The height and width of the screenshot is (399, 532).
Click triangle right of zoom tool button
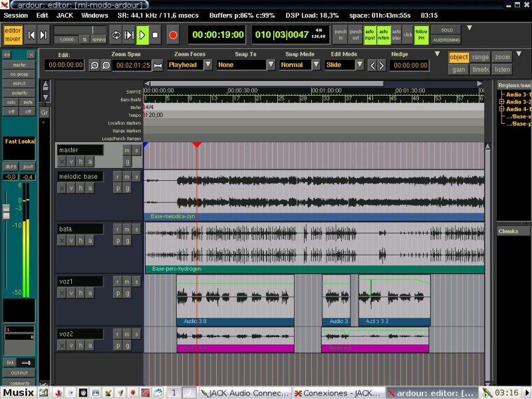click(519, 54)
